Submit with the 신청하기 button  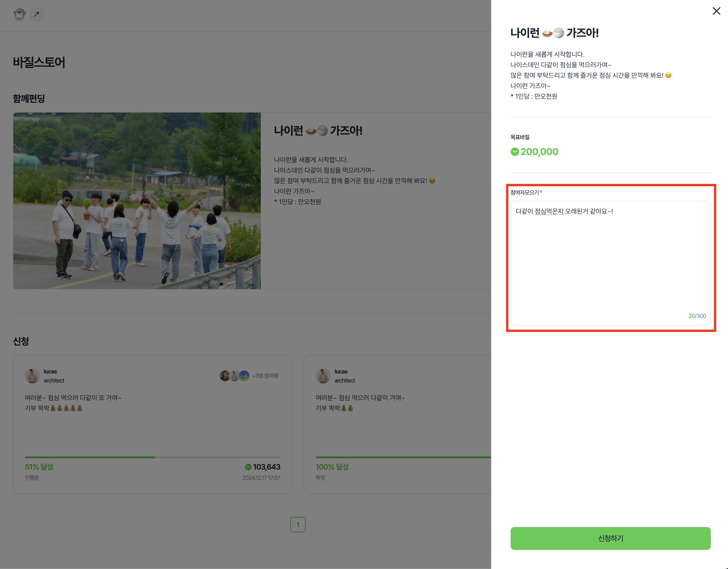click(610, 538)
